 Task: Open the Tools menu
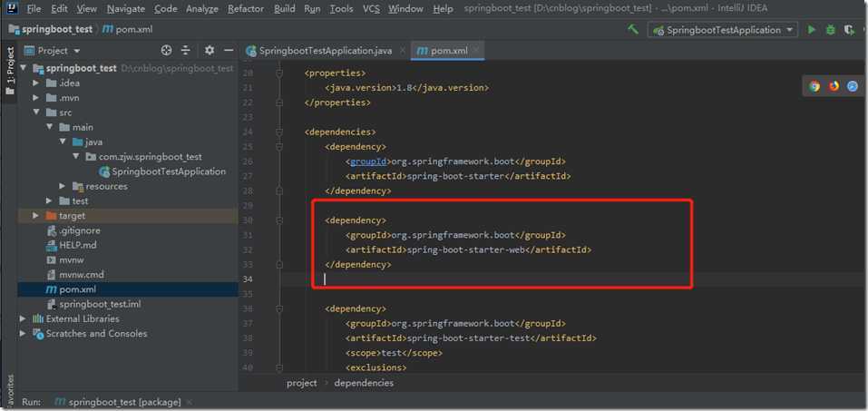[x=342, y=9]
